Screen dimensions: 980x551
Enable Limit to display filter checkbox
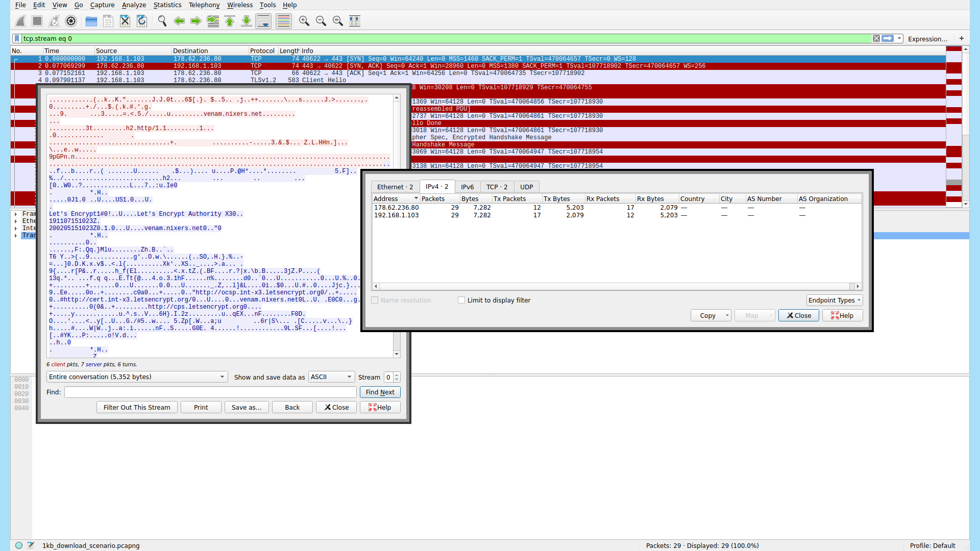pos(461,300)
